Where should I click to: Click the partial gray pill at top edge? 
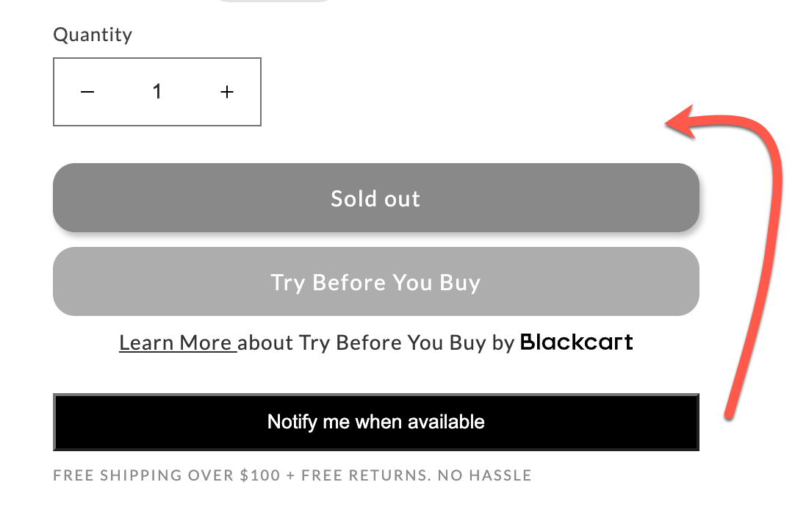273,1
